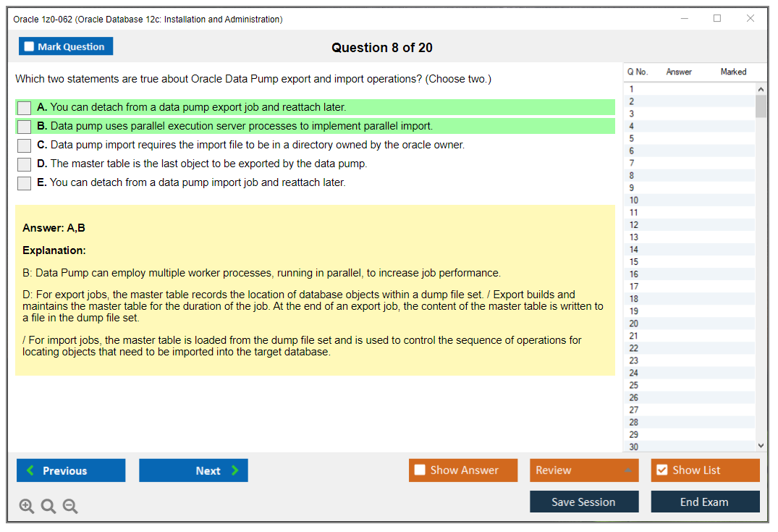Toggle the Show Answer checkbox
This screenshot has width=778, height=532.
point(420,470)
